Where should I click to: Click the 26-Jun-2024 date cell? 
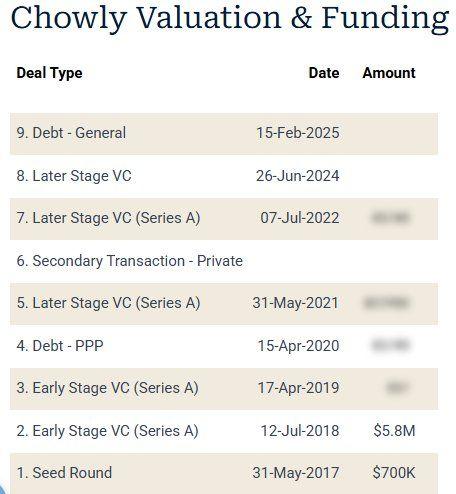[298, 176]
